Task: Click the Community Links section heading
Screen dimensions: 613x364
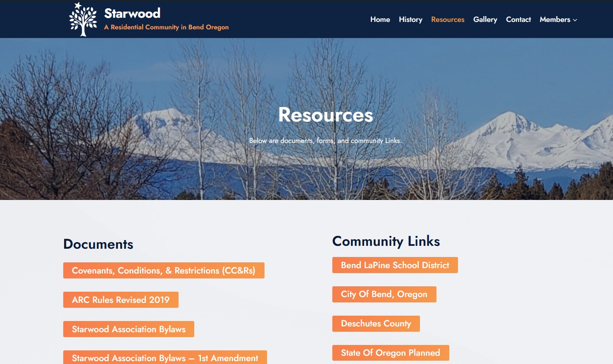Action: click(386, 241)
